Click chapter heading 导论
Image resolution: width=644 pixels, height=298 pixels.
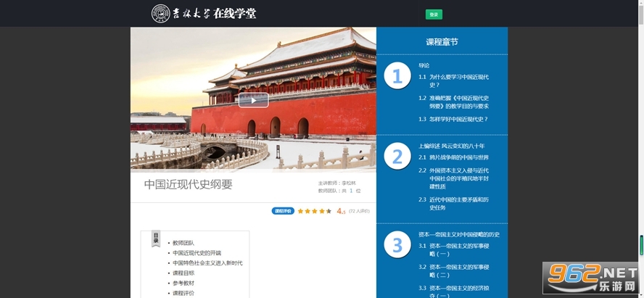(424, 65)
